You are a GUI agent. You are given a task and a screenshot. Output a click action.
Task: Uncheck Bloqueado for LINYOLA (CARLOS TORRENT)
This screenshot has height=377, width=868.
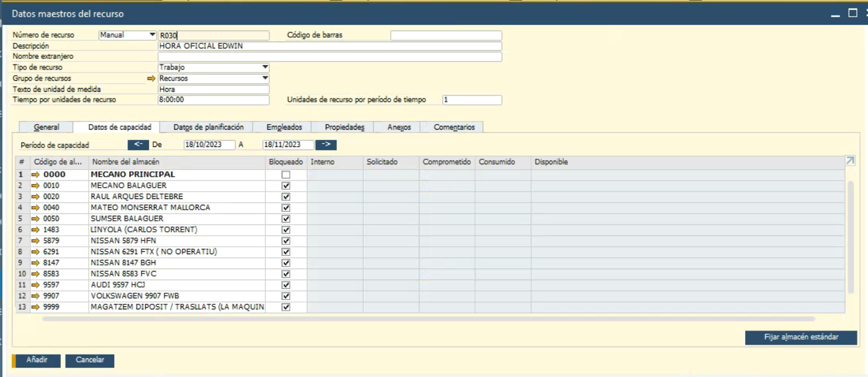point(286,230)
